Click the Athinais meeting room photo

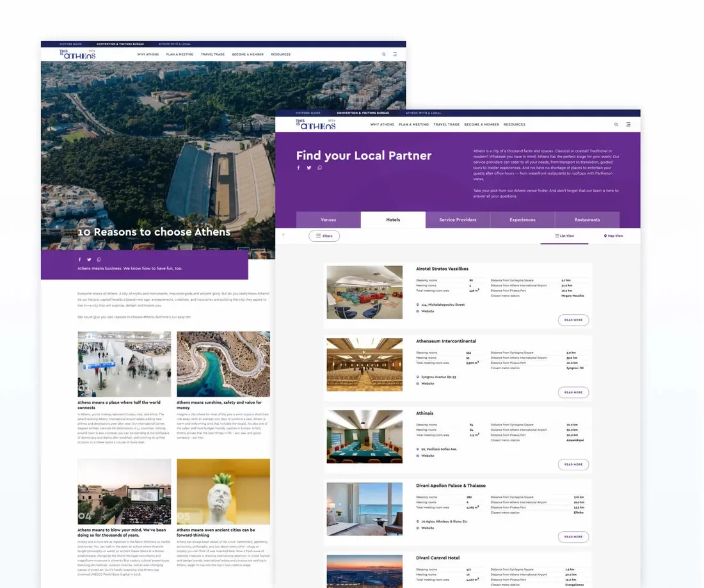click(365, 437)
